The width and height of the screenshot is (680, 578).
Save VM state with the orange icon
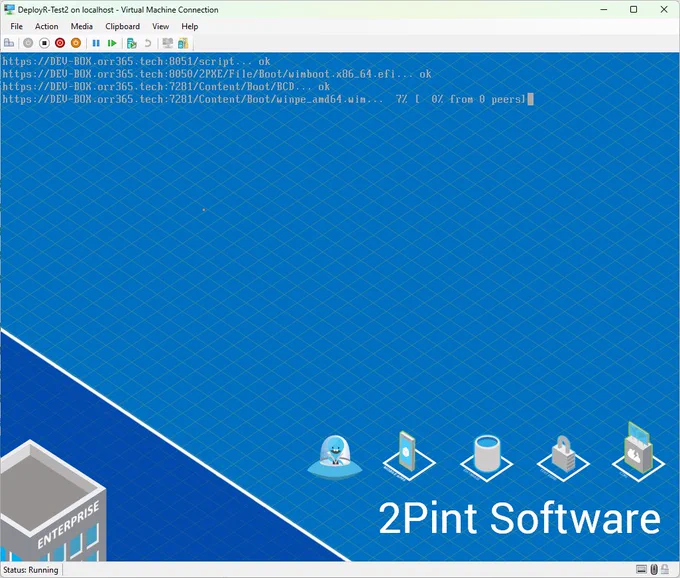point(76,43)
